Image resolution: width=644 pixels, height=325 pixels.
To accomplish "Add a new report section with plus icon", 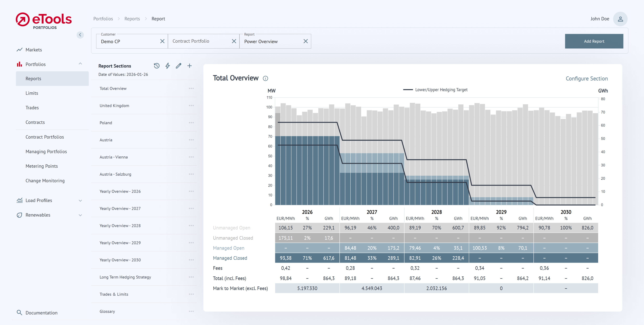I will [189, 66].
